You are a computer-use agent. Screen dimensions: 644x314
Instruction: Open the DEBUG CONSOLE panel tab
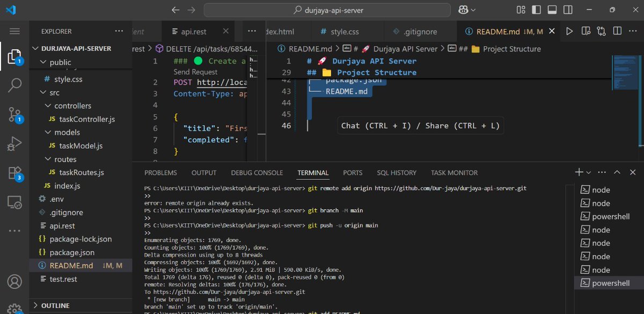(257, 173)
